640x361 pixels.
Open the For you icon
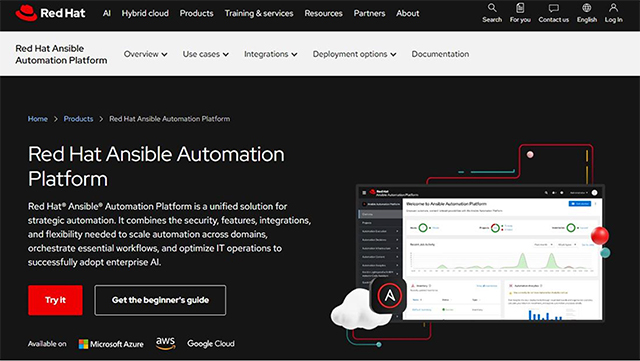tap(520, 8)
